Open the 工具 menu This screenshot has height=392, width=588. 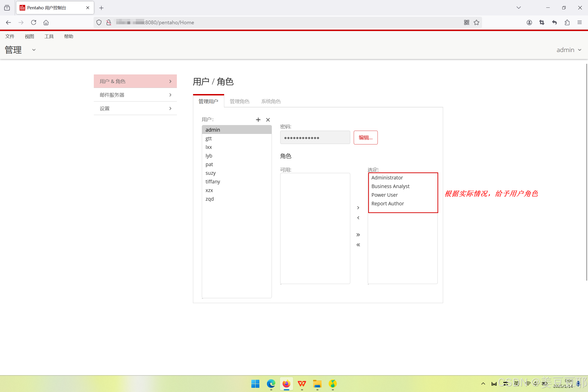tap(49, 36)
